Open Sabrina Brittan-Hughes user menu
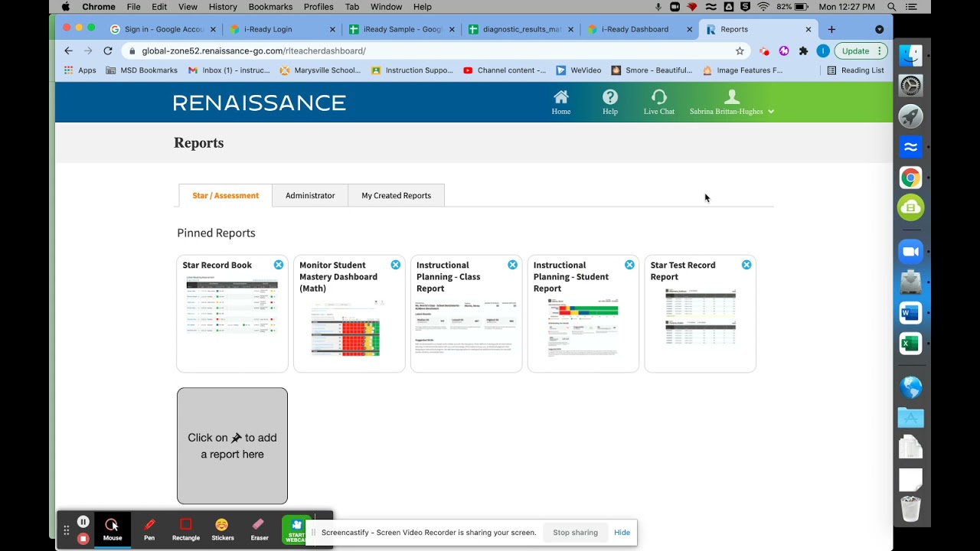The image size is (980, 551). click(732, 103)
